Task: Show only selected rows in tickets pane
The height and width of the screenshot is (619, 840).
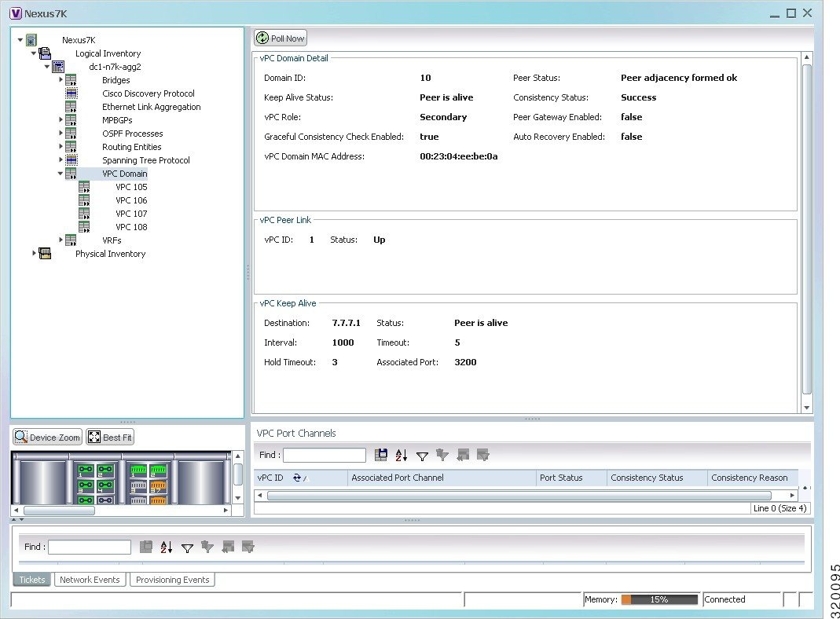Action: click(248, 547)
